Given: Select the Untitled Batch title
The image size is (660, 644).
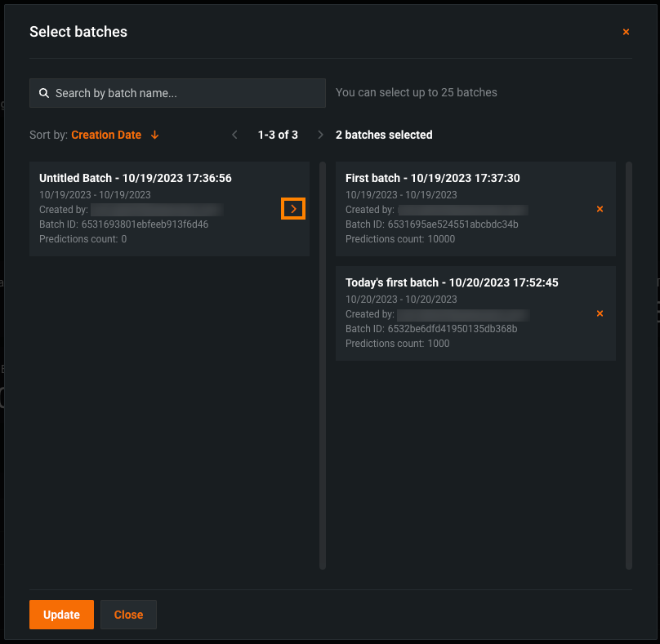Looking at the screenshot, I should tap(135, 178).
